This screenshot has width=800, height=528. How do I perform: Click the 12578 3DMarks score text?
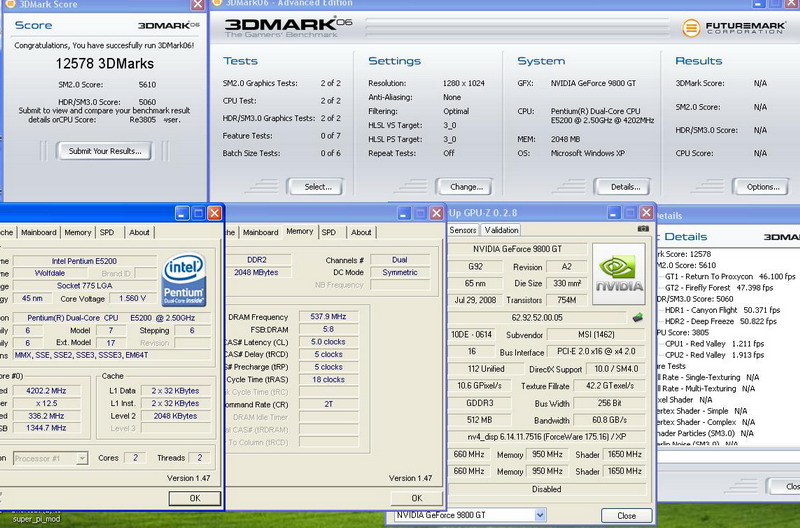tap(105, 64)
